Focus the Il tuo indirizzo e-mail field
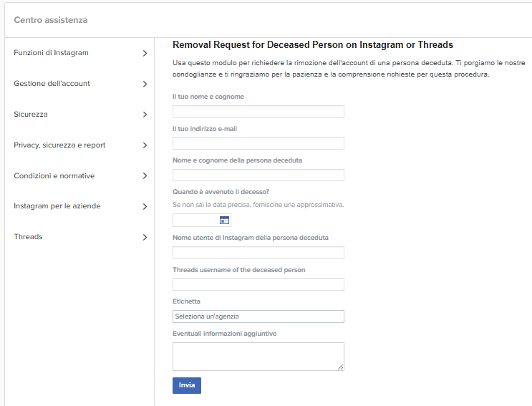Screen dimensions: 532x406 [258, 143]
